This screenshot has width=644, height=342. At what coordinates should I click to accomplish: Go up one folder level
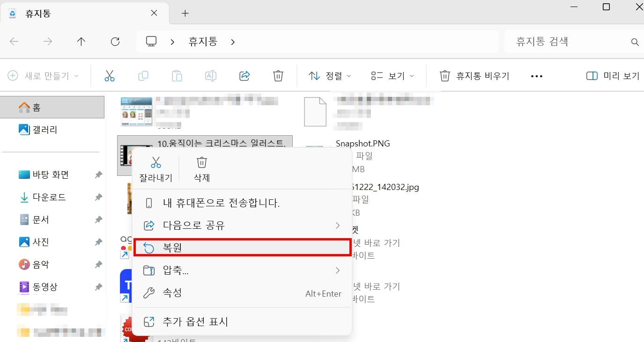81,42
